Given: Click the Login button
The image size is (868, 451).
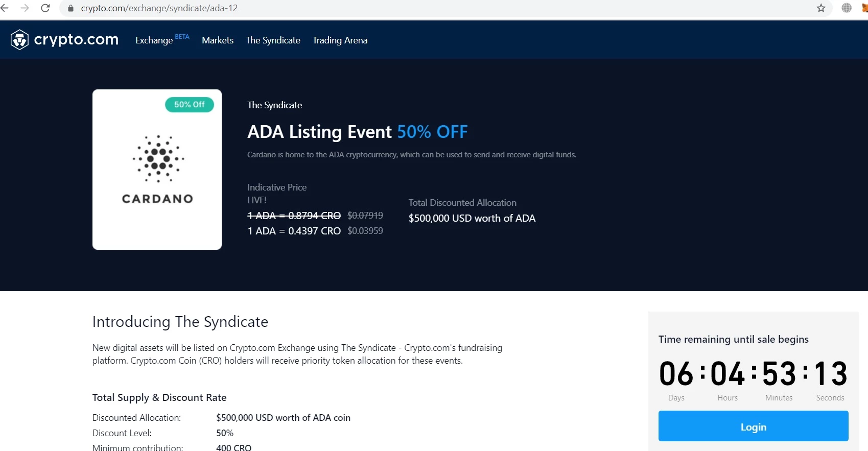Looking at the screenshot, I should (753, 426).
